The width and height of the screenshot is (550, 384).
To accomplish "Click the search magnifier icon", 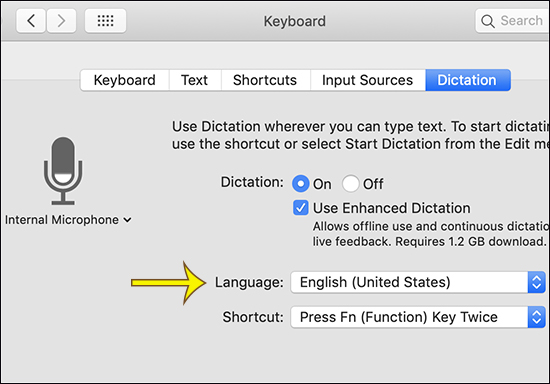I will coord(488,21).
